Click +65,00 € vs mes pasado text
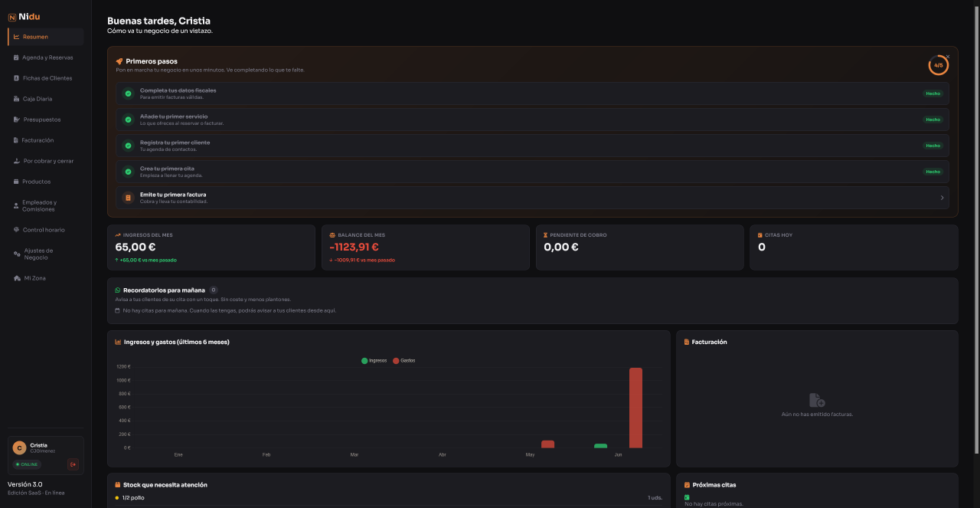 pyautogui.click(x=148, y=260)
